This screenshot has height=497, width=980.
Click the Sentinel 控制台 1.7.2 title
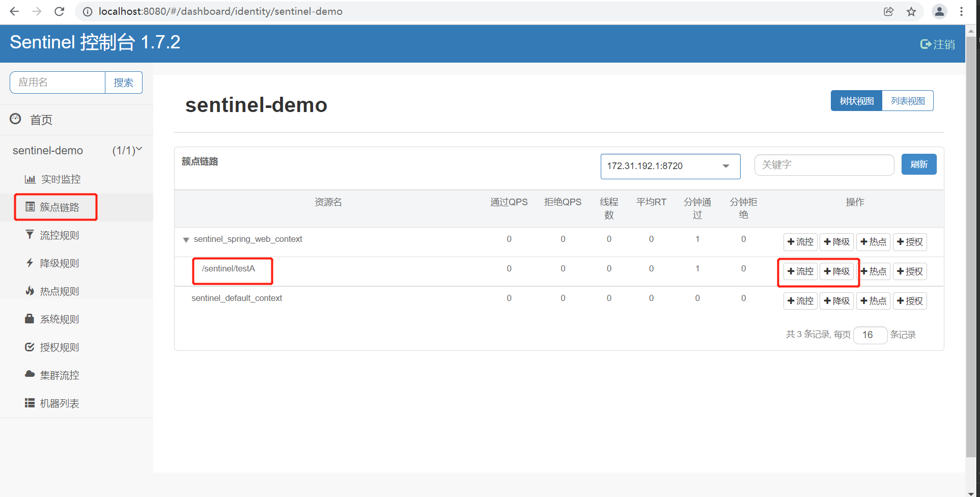[x=95, y=42]
